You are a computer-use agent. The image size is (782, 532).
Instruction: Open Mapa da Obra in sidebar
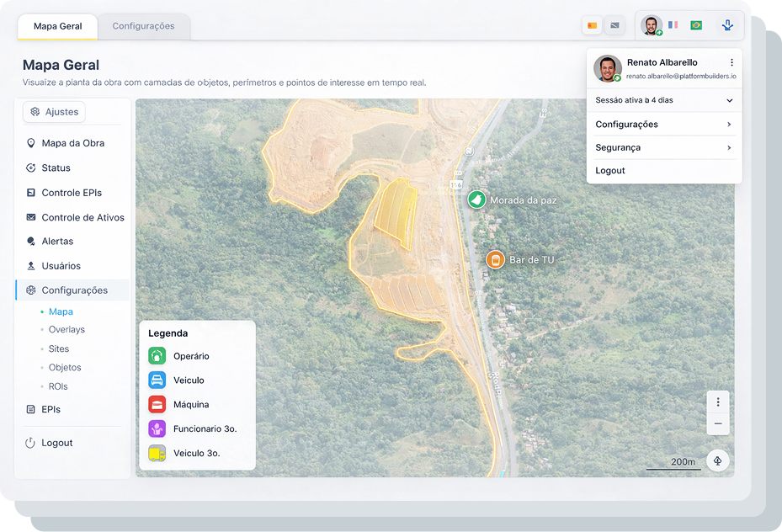pos(73,143)
